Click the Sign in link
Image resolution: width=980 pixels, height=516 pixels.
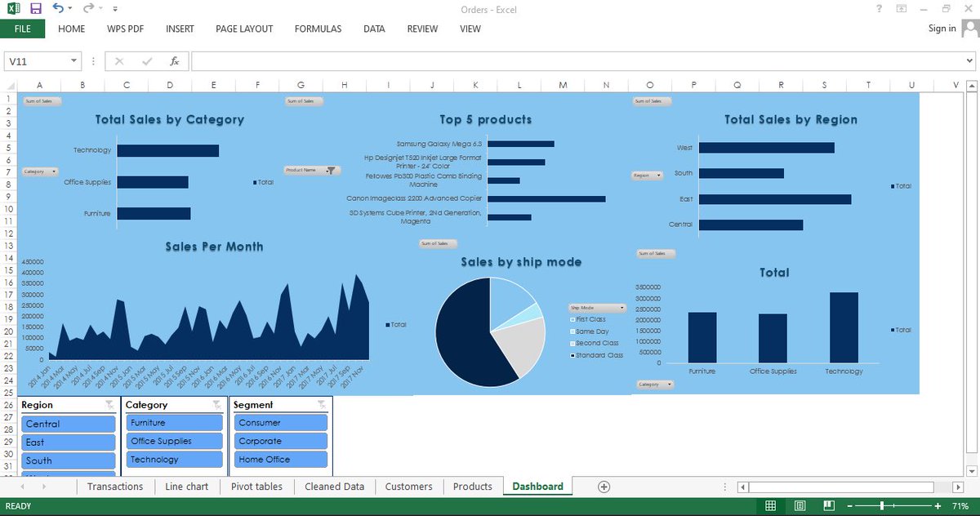pyautogui.click(x=942, y=29)
